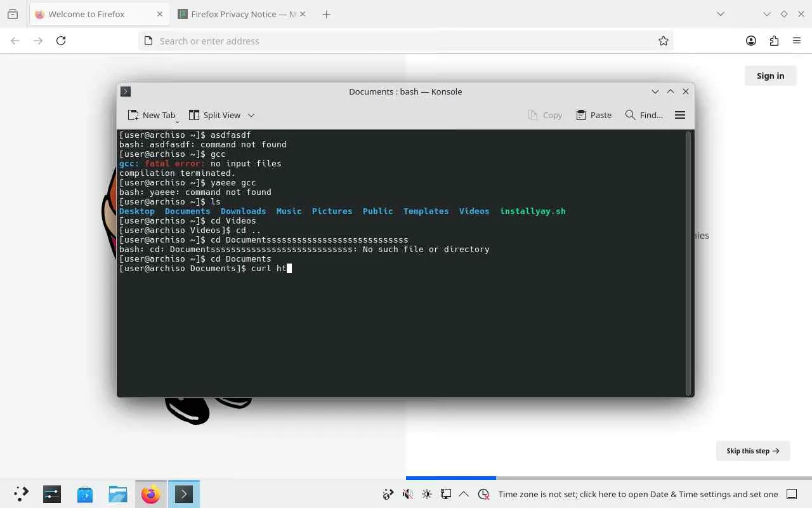The height and width of the screenshot is (508, 812).
Task: Close the Welcome to Firefox tab
Action: point(160,14)
